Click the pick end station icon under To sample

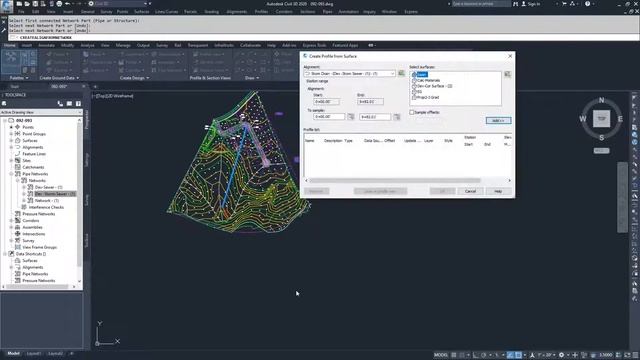(396, 117)
